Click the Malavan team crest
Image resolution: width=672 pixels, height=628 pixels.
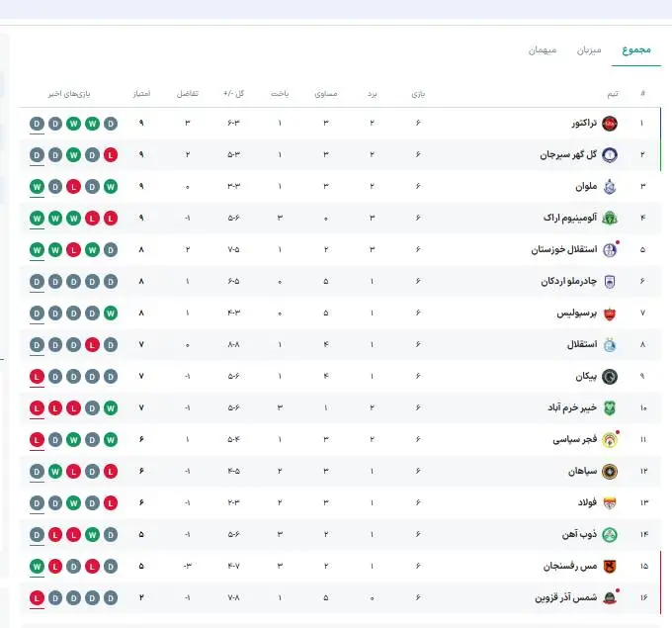[x=610, y=187]
